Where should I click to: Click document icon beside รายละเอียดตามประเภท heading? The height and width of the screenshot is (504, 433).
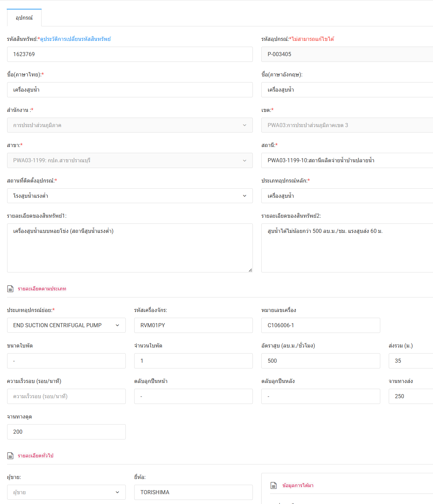(x=10, y=289)
